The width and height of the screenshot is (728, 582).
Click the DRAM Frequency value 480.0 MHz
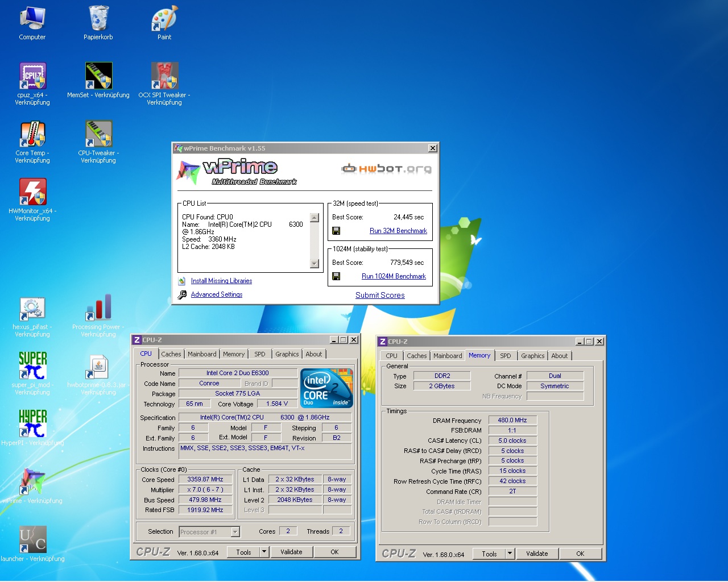[512, 420]
